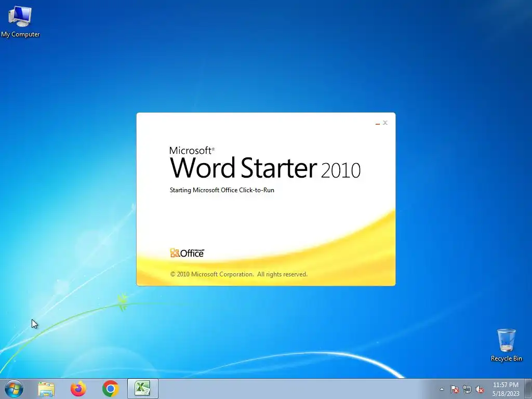Click the 'Starting Microsoft Office Click-to-Run' status text

(x=222, y=190)
